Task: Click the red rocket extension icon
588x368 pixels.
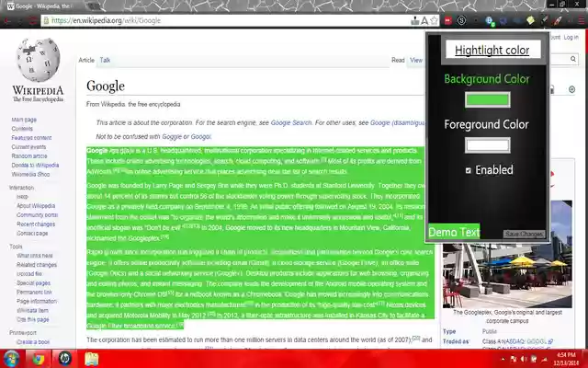Action: coord(558,20)
